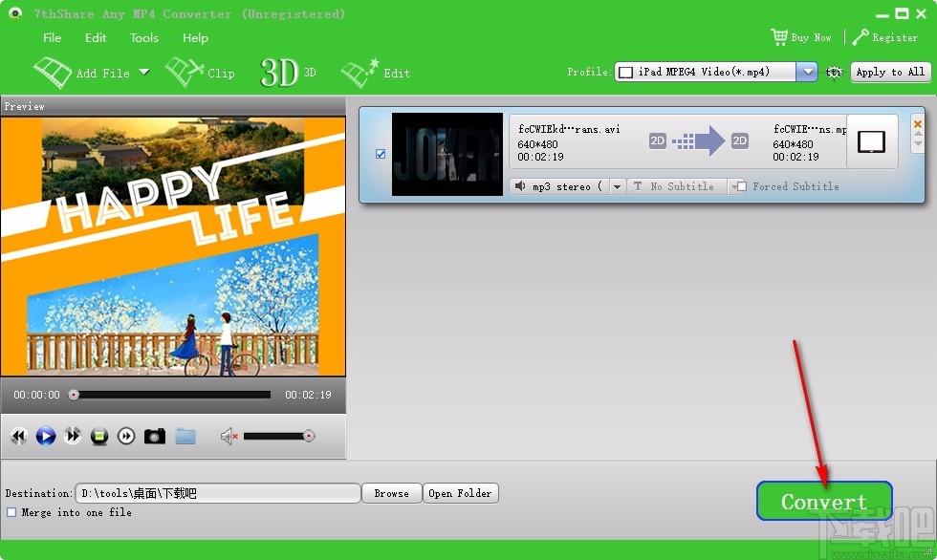Enable Forced Subtitle checkbox
This screenshot has width=937, height=560.
[x=742, y=187]
